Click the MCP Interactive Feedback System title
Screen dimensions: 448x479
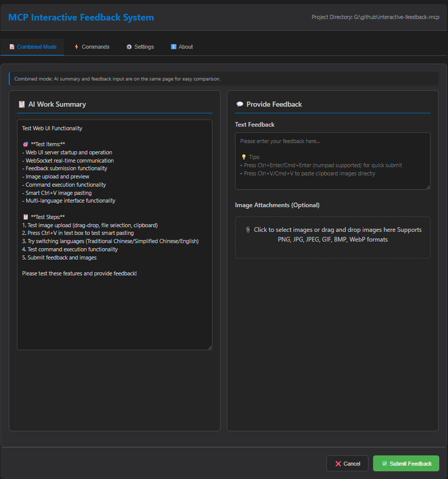81,17
